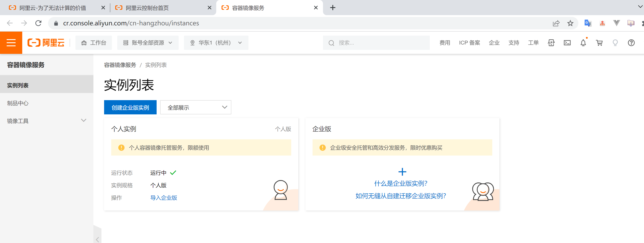Open the Cloud Shell terminal icon
The height and width of the screenshot is (243, 644).
click(567, 43)
